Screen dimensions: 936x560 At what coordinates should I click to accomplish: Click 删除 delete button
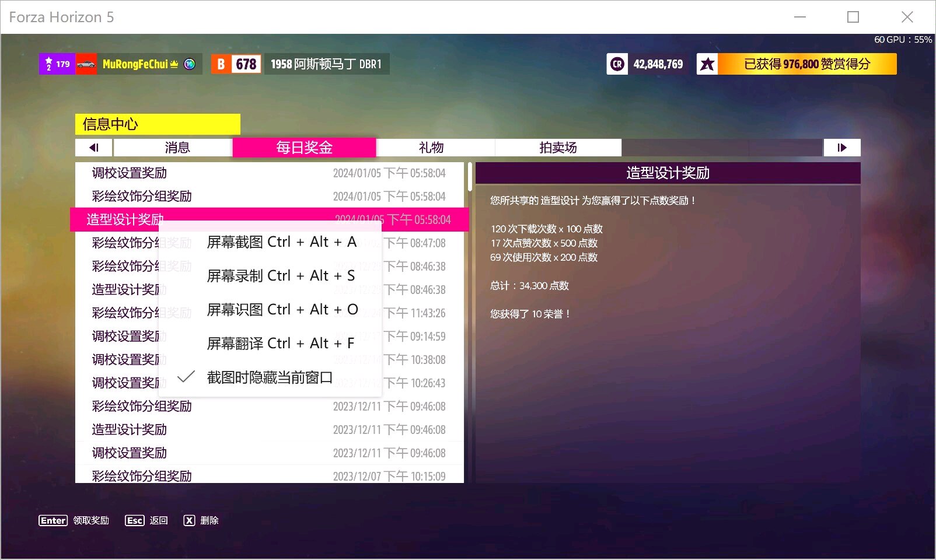point(209,520)
